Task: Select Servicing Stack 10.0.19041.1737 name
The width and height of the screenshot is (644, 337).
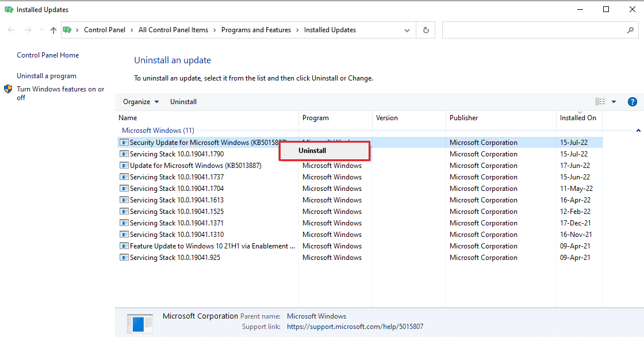Action: tap(177, 177)
